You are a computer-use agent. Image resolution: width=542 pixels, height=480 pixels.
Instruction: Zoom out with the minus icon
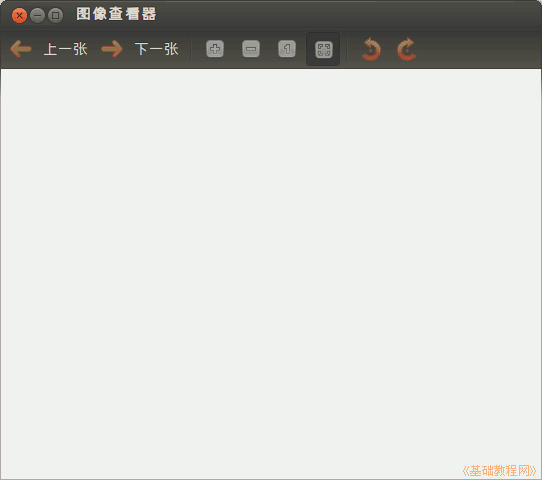click(251, 49)
